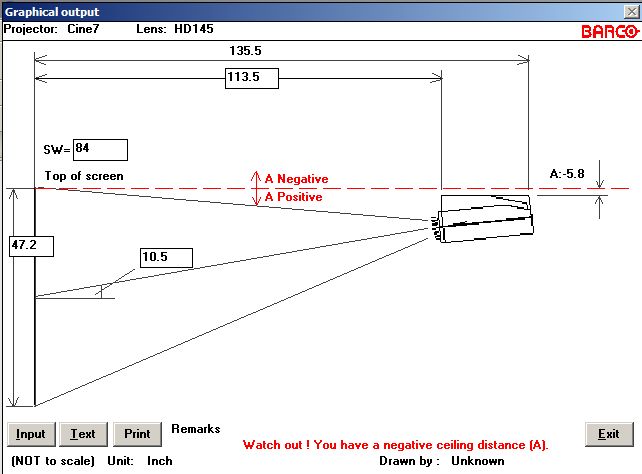Image resolution: width=642 pixels, height=474 pixels.
Task: Click the 135.5 total distance label
Action: [x=245, y=51]
